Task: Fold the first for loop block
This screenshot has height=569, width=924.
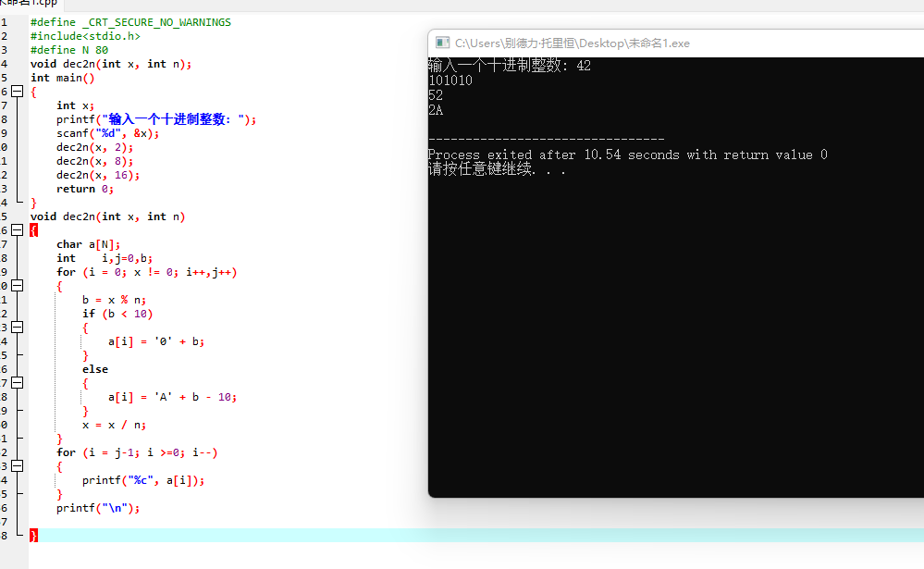Action: [x=18, y=285]
